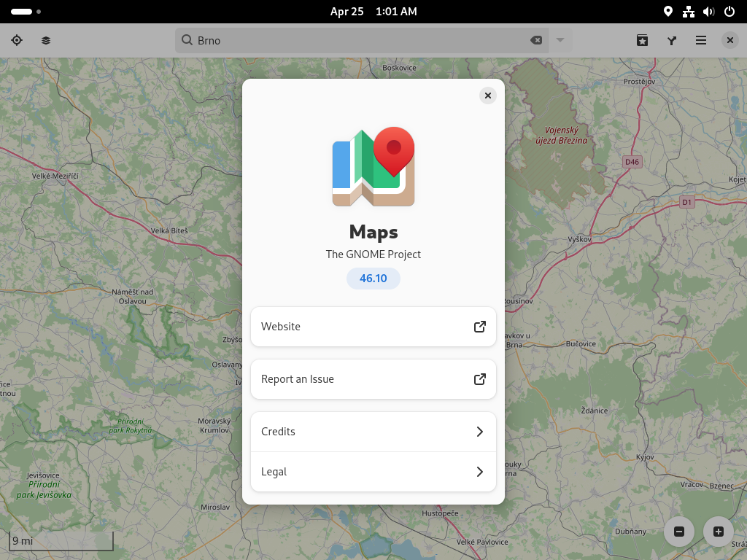Click the Velké Pavlovice label
The width and height of the screenshot is (747, 560).
coord(482,542)
